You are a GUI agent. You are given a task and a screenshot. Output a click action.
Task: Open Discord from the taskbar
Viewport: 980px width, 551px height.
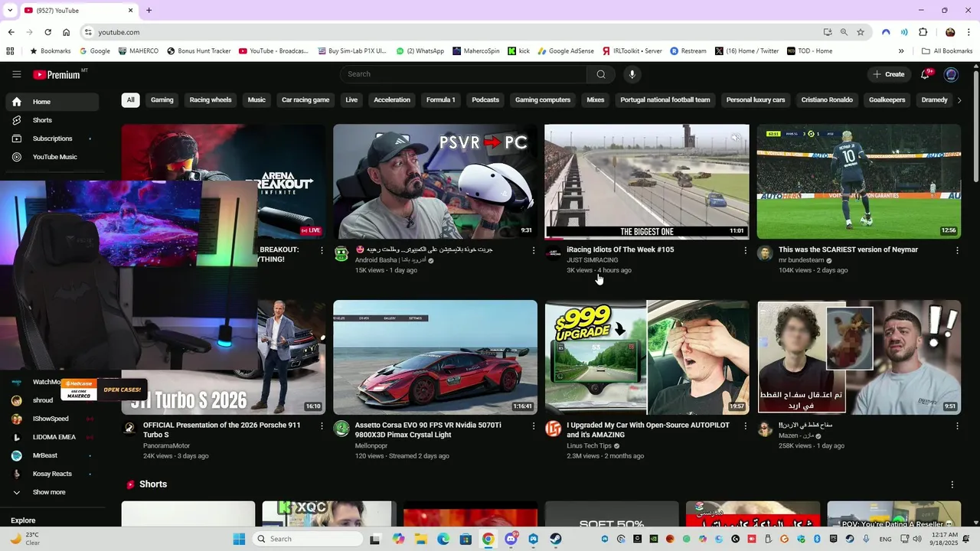pyautogui.click(x=511, y=539)
